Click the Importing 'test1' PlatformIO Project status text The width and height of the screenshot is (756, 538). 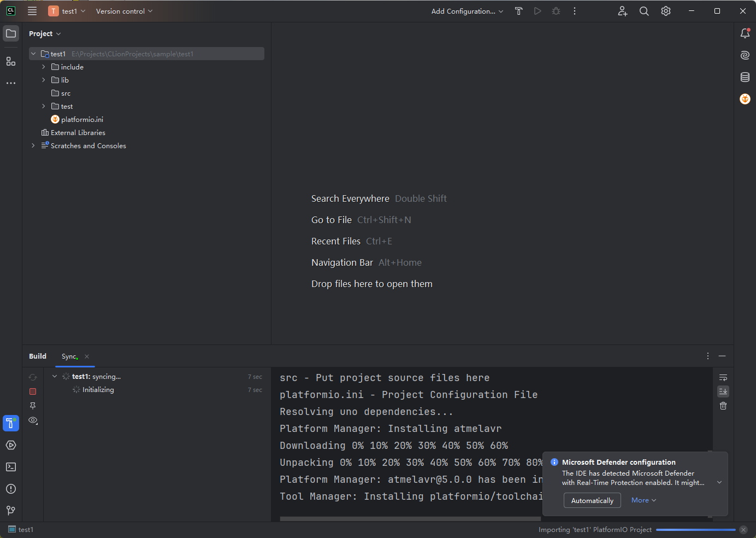click(x=595, y=530)
